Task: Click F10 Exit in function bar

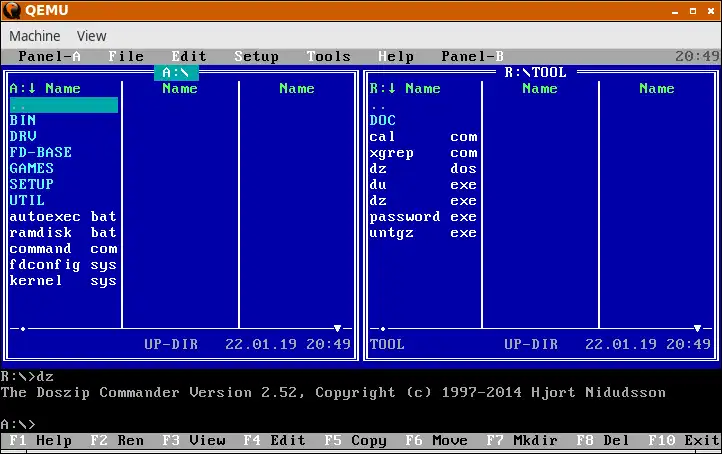Action: tap(684, 441)
